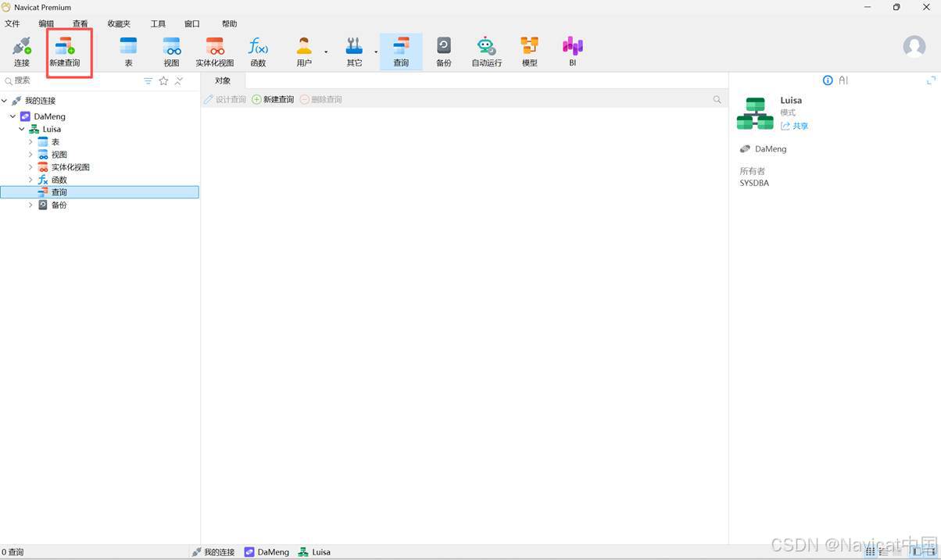Click the user avatar icon
The height and width of the screenshot is (560, 941).
coord(914,46)
